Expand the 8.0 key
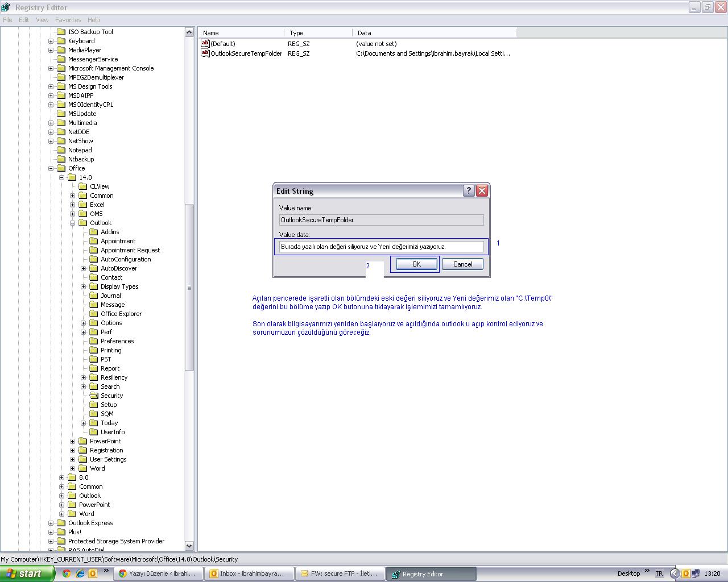The height and width of the screenshot is (582, 728). 62,477
